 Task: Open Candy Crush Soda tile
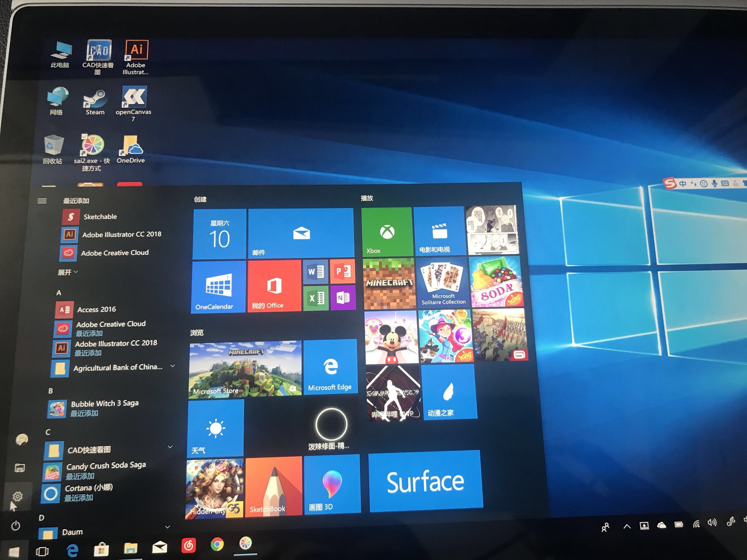[496, 282]
